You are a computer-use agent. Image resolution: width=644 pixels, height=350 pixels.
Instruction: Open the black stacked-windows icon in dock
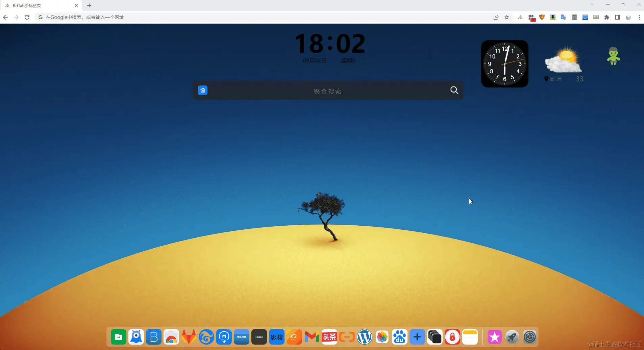[435, 337]
